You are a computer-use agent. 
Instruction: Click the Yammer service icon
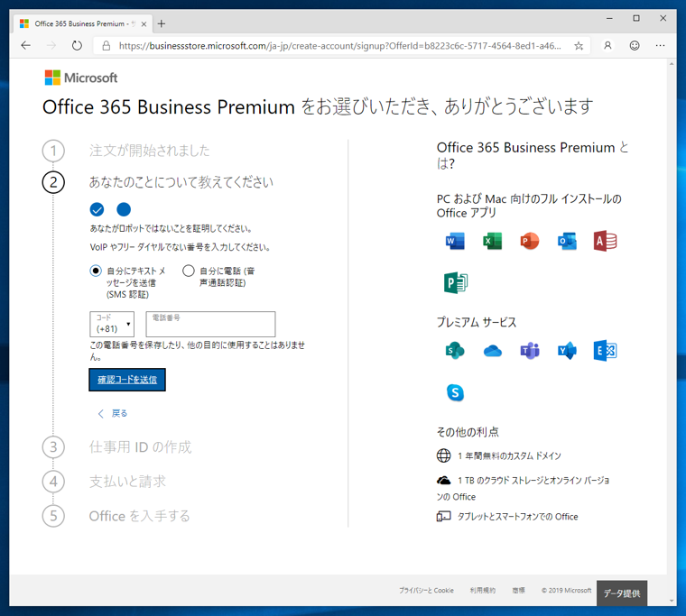coord(567,350)
